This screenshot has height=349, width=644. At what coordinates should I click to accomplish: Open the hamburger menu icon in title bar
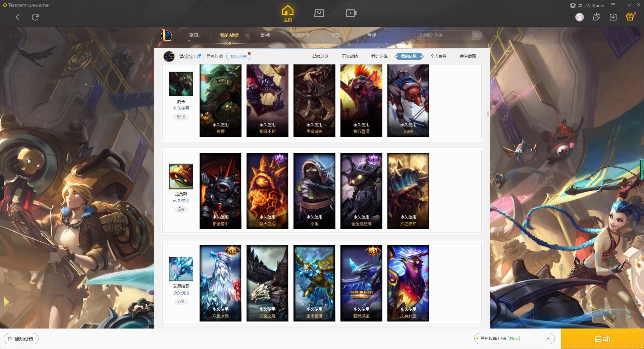pyautogui.click(x=613, y=5)
